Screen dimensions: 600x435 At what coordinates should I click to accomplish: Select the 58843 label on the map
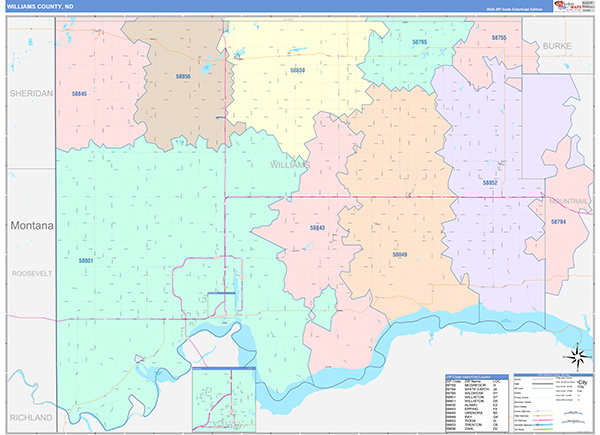(x=317, y=228)
